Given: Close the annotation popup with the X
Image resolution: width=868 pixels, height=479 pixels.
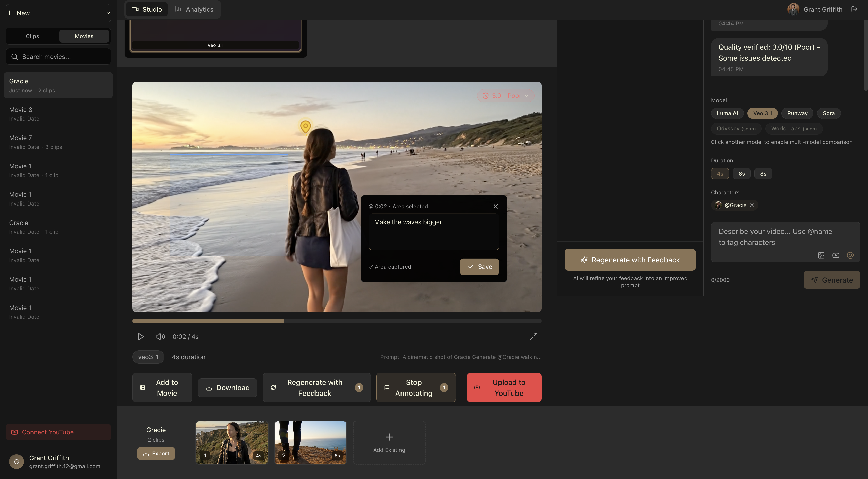Looking at the screenshot, I should pyautogui.click(x=495, y=206).
